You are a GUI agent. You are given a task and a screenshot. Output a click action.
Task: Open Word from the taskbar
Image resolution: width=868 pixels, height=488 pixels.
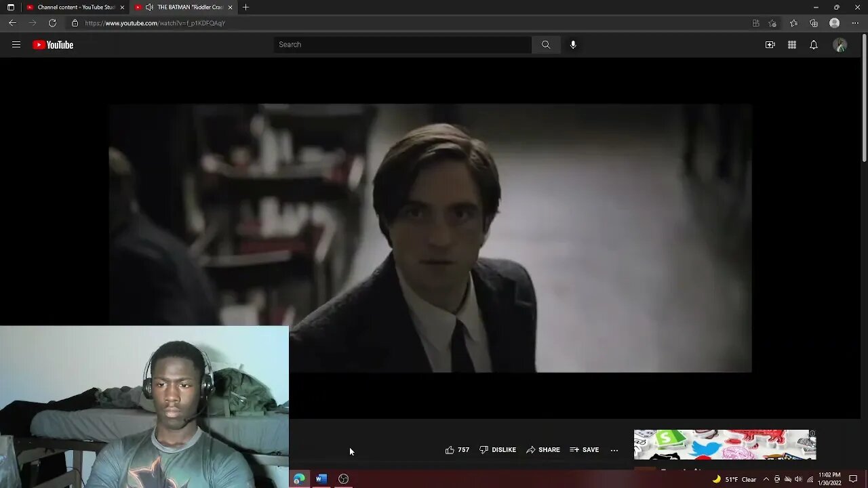pos(321,479)
